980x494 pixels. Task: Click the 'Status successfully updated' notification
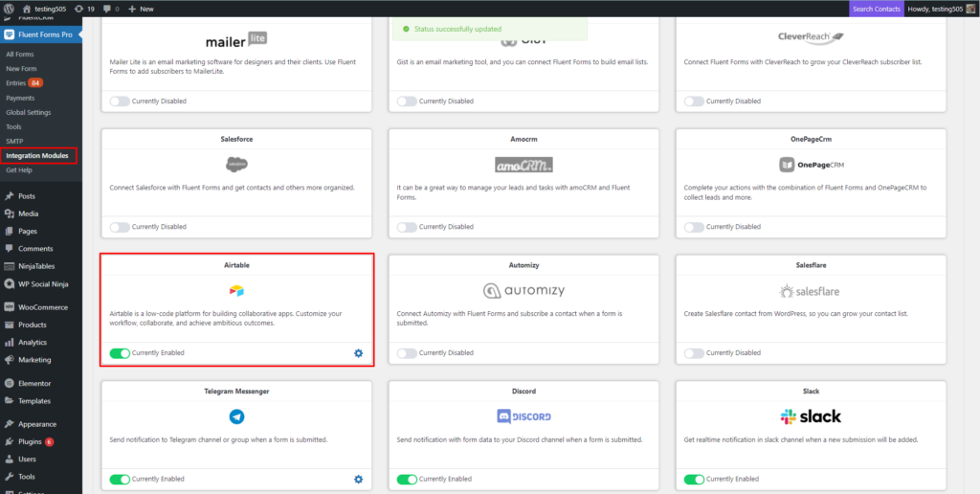[490, 29]
